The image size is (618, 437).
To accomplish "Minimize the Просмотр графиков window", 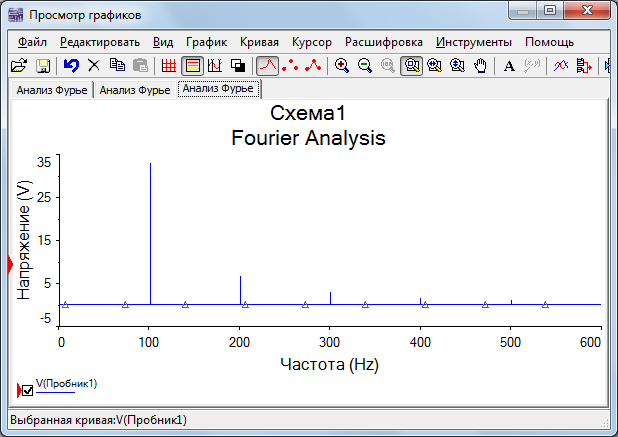I will (523, 10).
